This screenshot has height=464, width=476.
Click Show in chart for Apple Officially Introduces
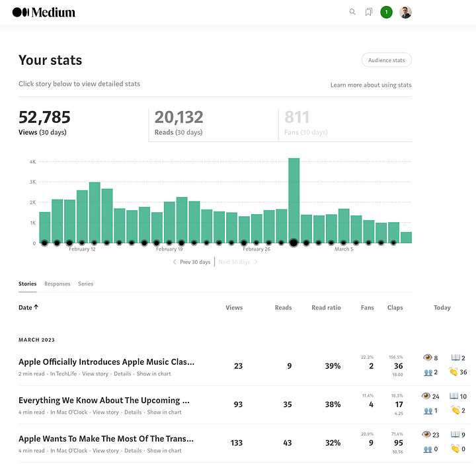(153, 373)
